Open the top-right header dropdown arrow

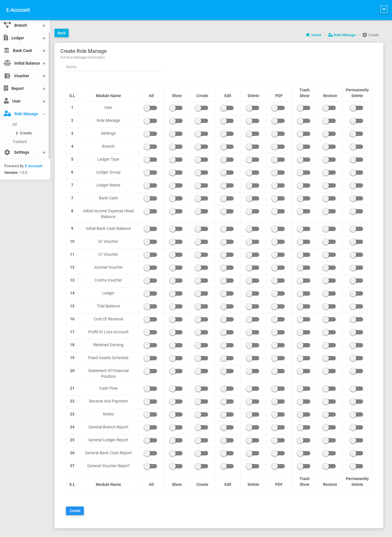384,9
